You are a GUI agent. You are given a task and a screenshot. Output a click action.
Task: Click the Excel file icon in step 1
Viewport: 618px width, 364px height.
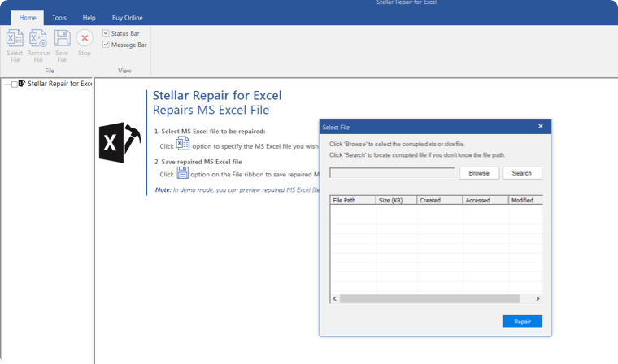[183, 145]
